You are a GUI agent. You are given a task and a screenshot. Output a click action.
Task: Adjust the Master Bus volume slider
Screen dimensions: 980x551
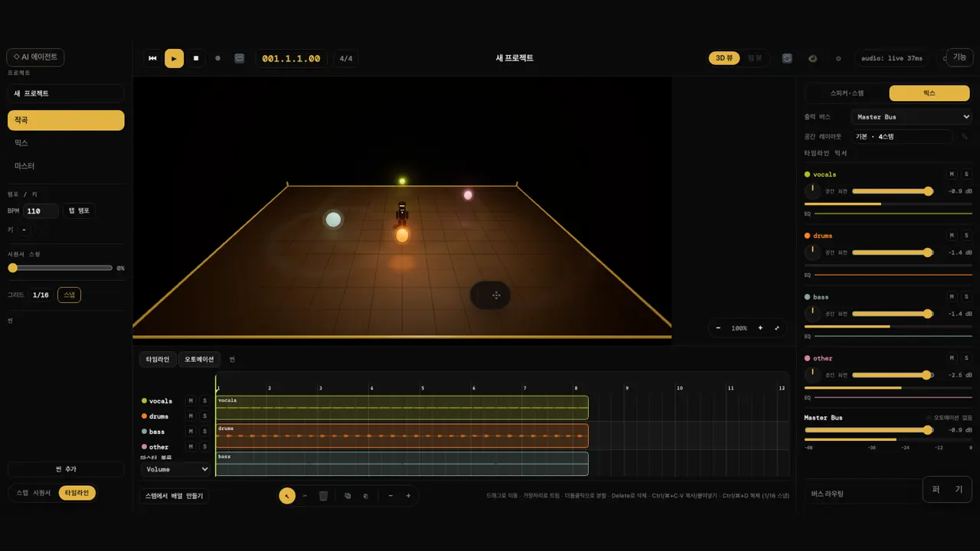(869, 430)
